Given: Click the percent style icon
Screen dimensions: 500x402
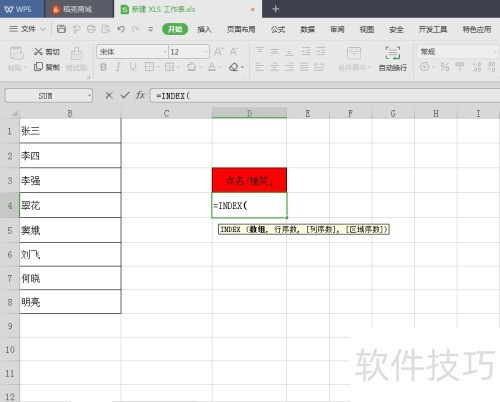Looking at the screenshot, I should 445,67.
